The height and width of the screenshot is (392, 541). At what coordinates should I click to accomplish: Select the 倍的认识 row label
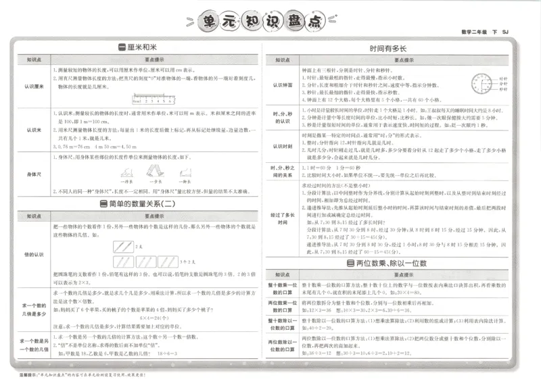click(34, 254)
